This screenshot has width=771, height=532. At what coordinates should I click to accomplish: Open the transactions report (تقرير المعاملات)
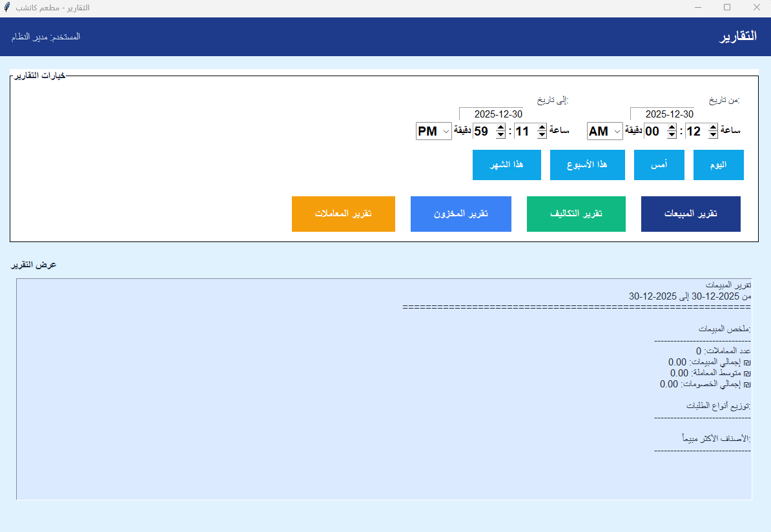343,214
